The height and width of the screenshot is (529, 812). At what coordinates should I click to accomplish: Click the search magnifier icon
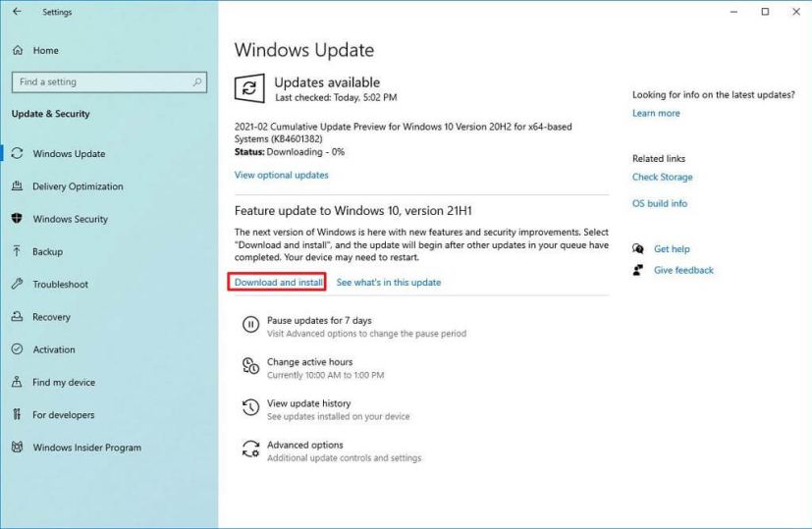click(x=197, y=81)
